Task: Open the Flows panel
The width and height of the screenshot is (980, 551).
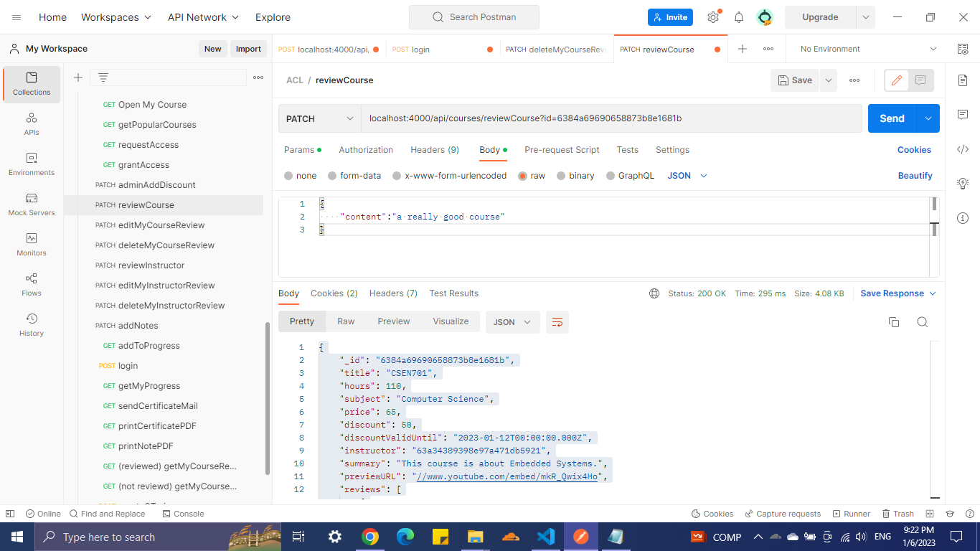Action: click(x=32, y=283)
